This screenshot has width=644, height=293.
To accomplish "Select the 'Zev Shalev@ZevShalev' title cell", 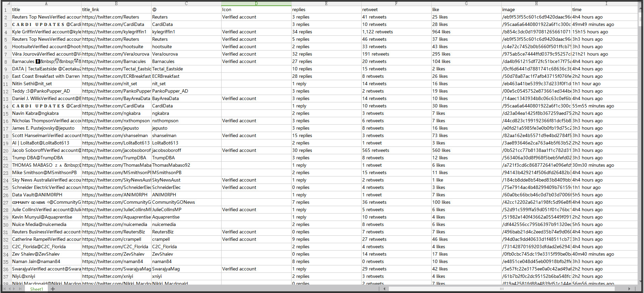I will click(x=46, y=254).
